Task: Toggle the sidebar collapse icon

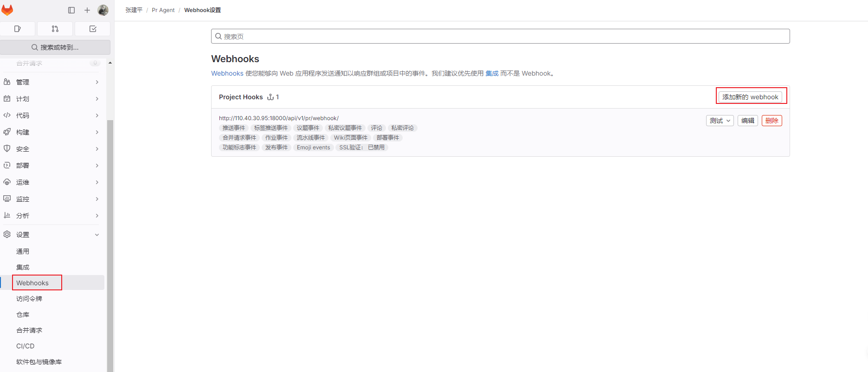Action: [x=71, y=10]
